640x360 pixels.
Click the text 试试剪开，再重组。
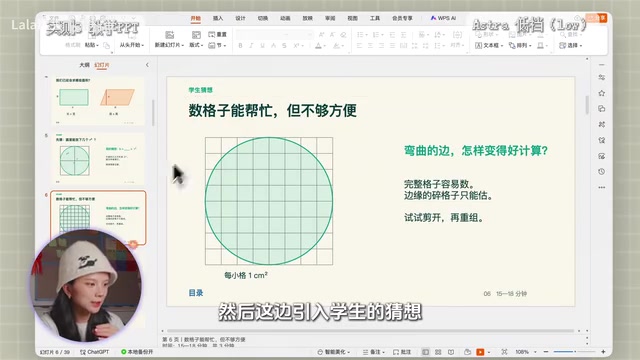[444, 218]
